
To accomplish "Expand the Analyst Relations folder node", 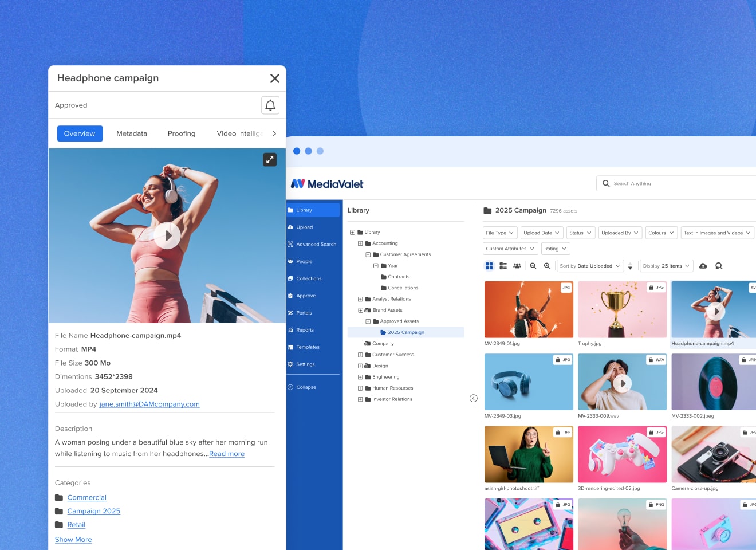I will pyautogui.click(x=360, y=300).
